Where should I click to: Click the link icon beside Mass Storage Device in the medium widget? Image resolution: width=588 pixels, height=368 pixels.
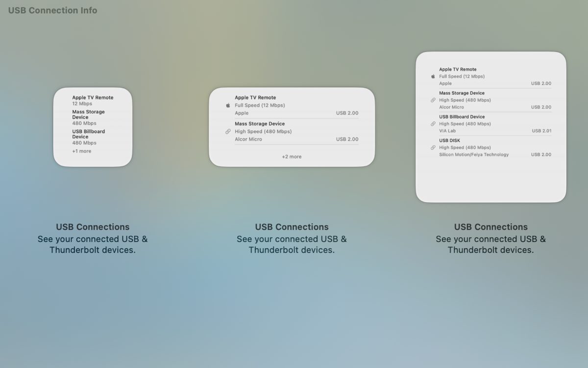[x=228, y=131]
